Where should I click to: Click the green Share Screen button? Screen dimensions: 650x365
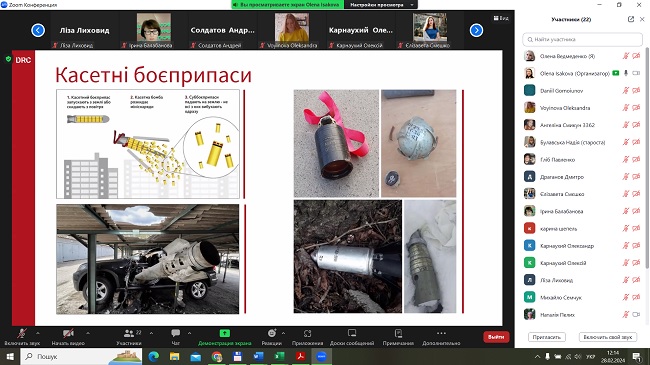click(225, 333)
